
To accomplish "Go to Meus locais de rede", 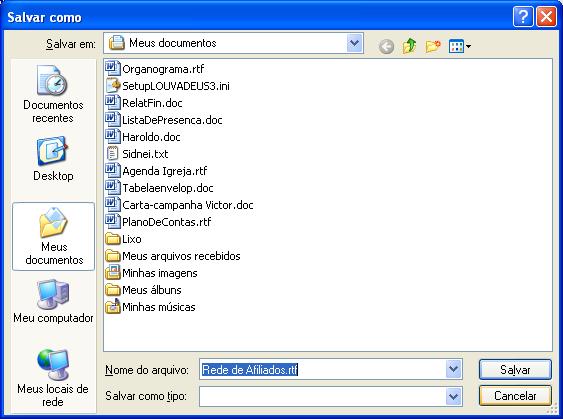I will 53,377.
